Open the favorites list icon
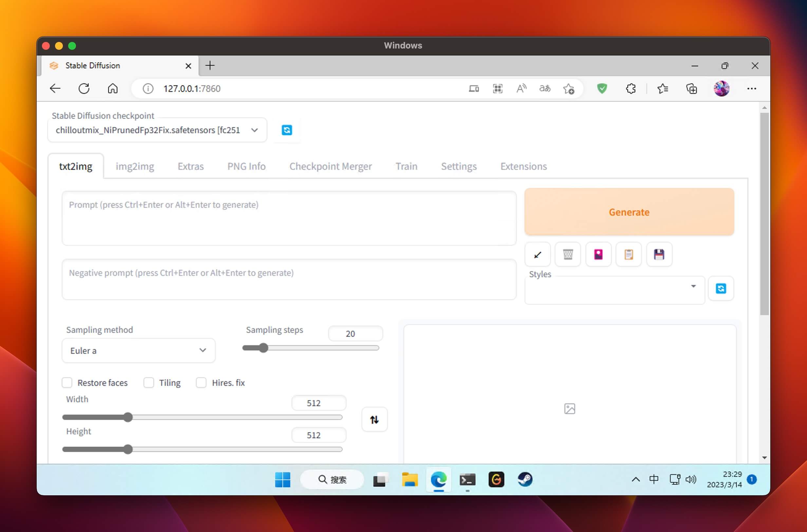This screenshot has width=807, height=532. (663, 88)
